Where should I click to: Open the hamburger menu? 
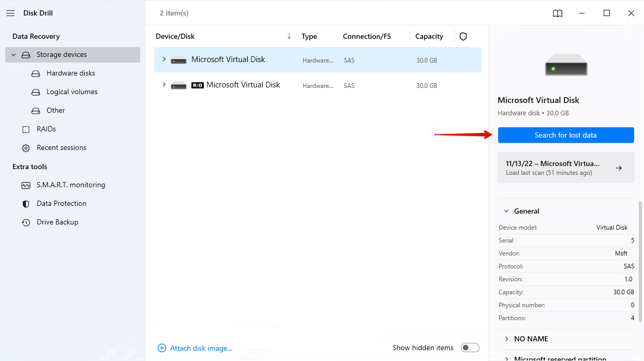pyautogui.click(x=10, y=13)
